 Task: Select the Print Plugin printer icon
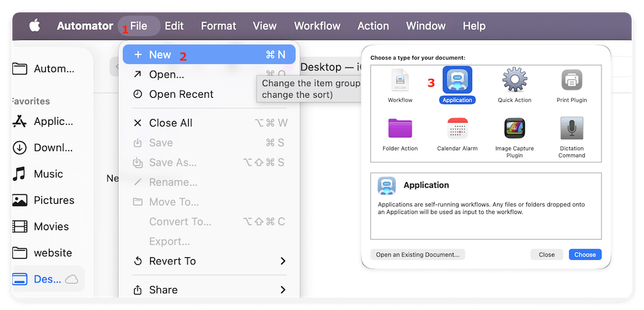tap(572, 80)
